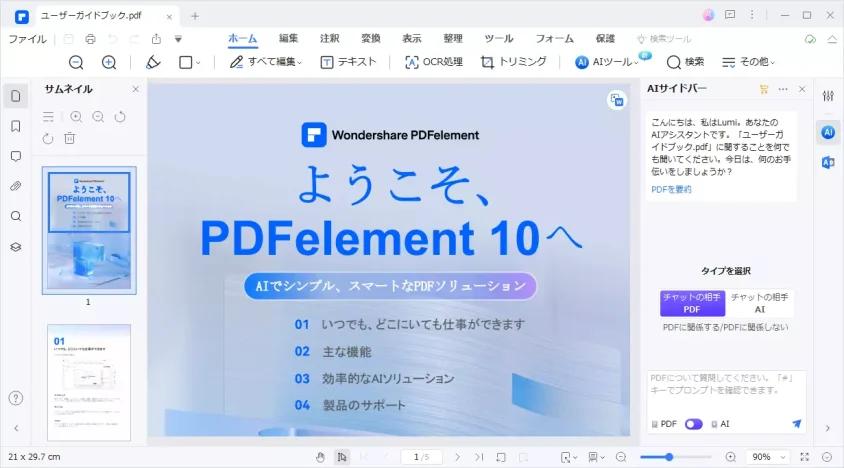Open the shape rectangle tool dropdown
Viewport: 844px width, 468px height.
coord(189,62)
